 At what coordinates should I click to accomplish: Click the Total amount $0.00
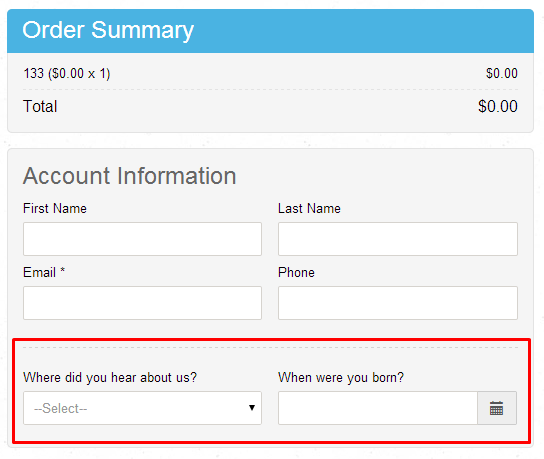[498, 106]
